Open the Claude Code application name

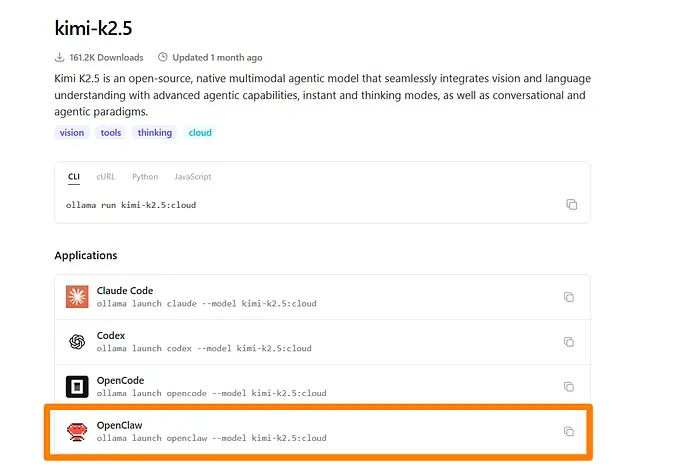(x=125, y=290)
